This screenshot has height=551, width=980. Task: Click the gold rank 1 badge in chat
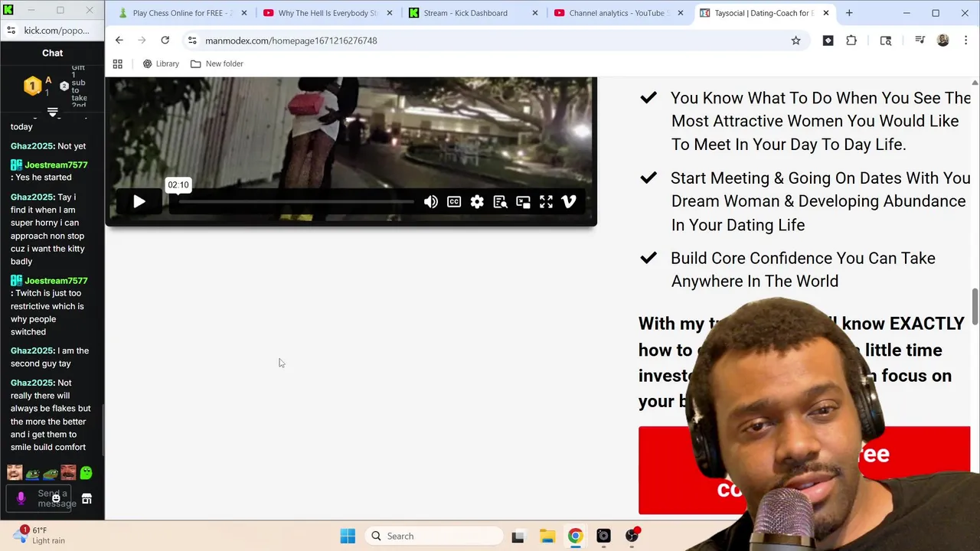32,86
